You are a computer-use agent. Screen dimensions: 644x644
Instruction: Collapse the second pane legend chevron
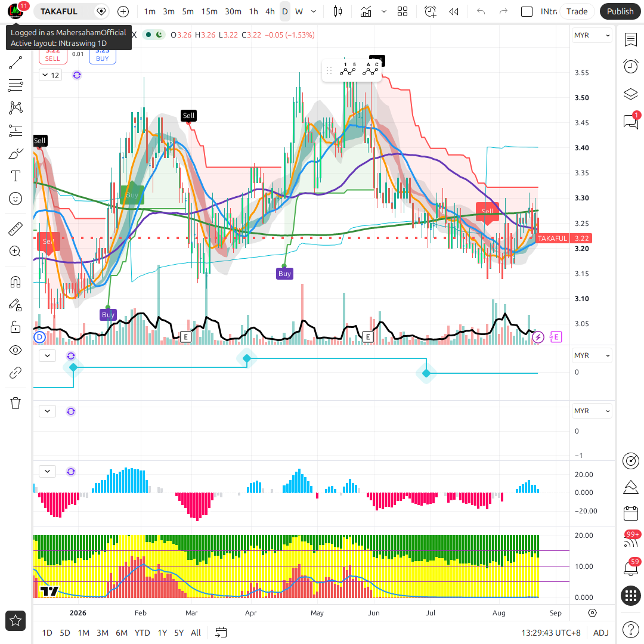[47, 355]
